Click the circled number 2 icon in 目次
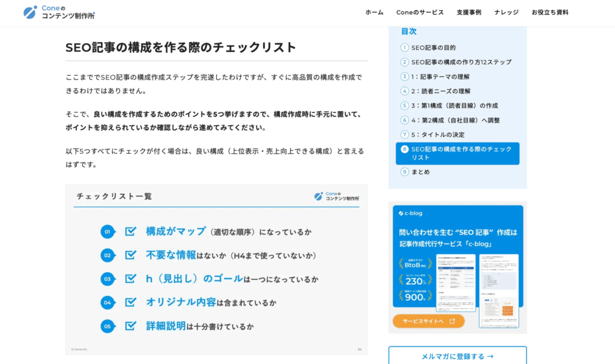 [404, 62]
